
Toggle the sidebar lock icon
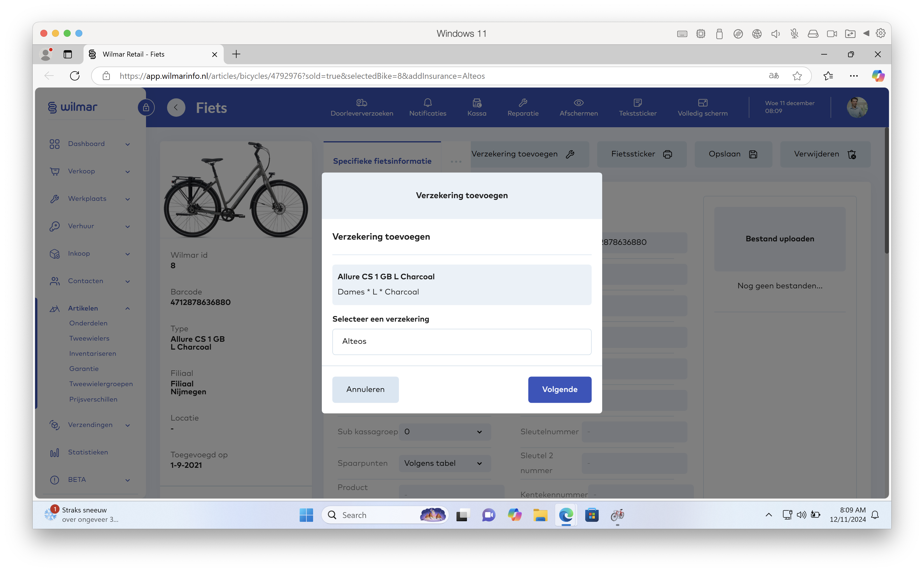pos(146,108)
